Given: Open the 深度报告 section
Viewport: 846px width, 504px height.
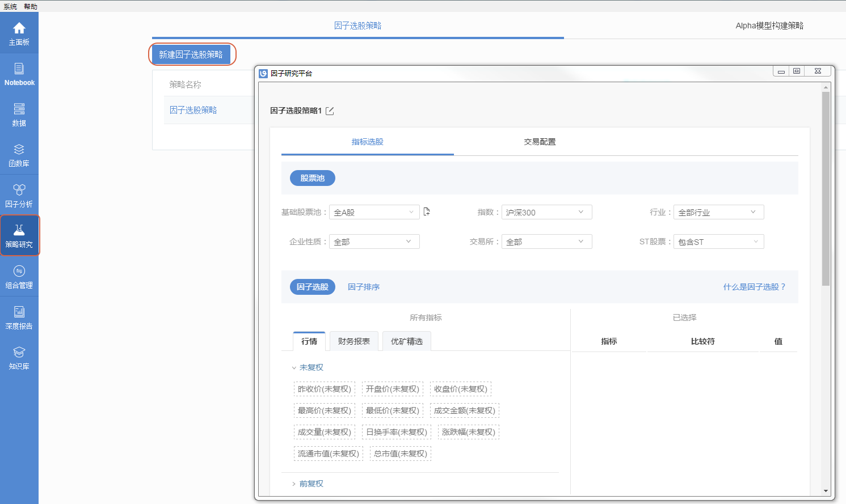Looking at the screenshot, I should point(19,316).
